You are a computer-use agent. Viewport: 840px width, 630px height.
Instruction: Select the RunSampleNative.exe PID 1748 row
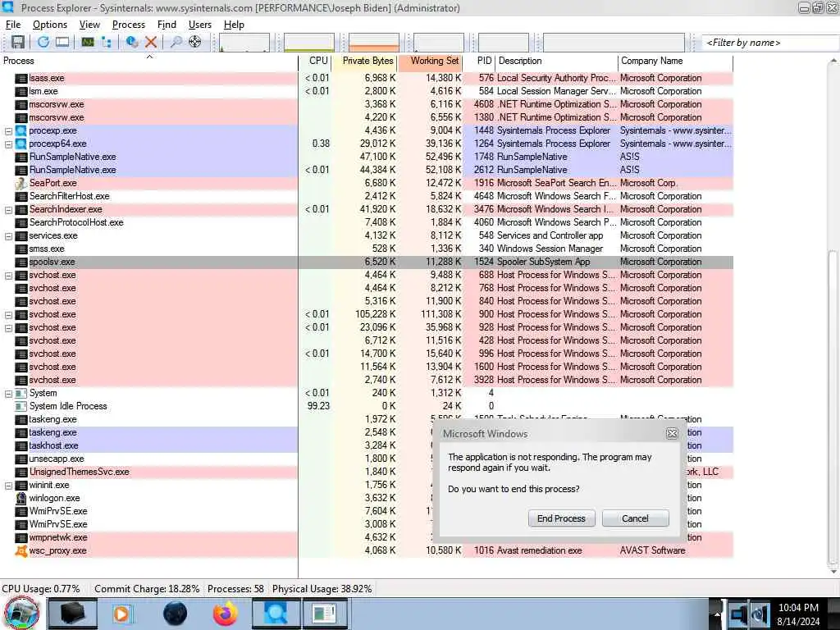(367, 157)
